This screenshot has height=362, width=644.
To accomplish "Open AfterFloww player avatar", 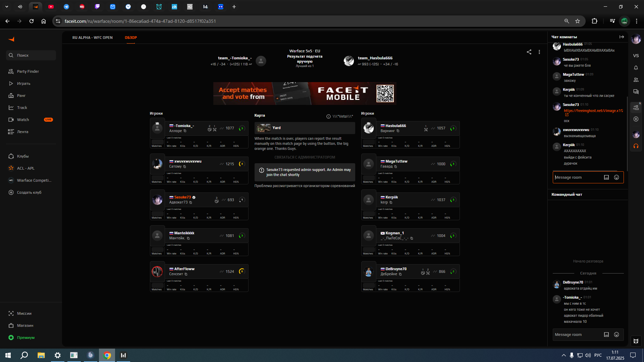I will 157,271.
